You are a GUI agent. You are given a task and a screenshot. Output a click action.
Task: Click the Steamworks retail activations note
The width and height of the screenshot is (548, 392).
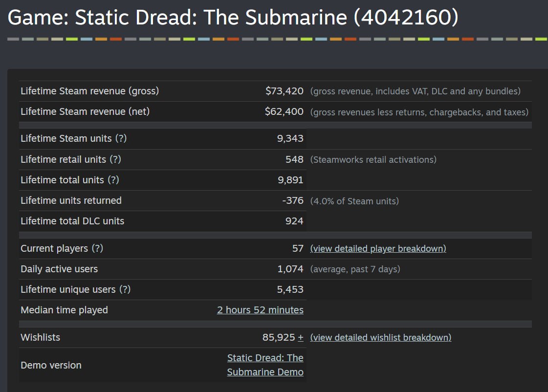(x=373, y=160)
